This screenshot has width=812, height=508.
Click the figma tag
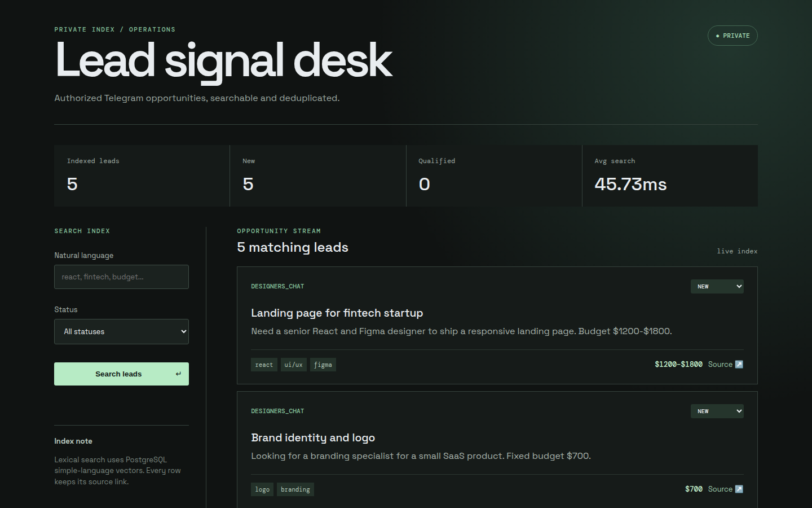[323, 365]
